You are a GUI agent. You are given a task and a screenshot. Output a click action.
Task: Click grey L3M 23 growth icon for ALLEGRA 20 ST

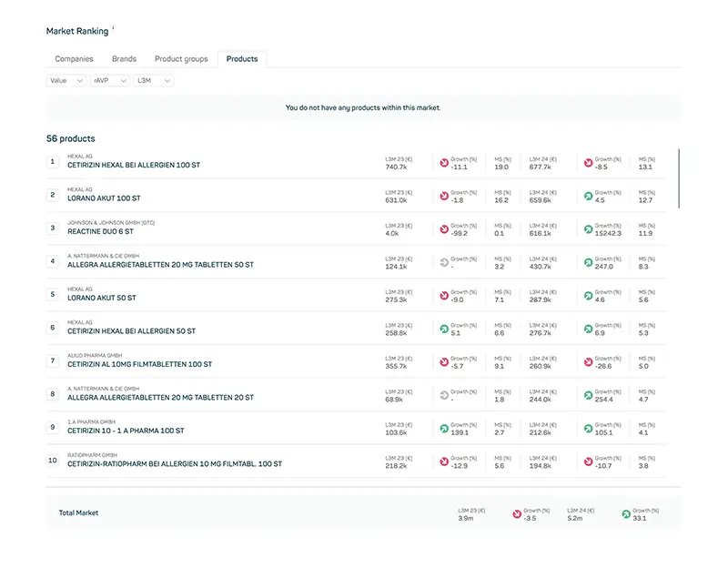coord(444,395)
